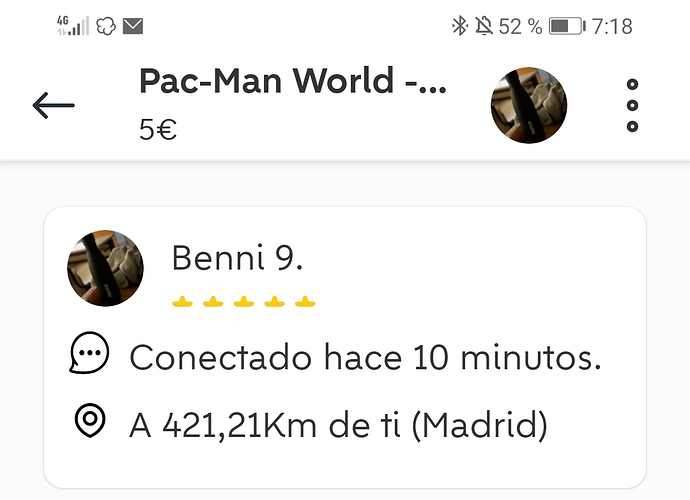Tap the Bluetooth status icon

click(x=459, y=26)
